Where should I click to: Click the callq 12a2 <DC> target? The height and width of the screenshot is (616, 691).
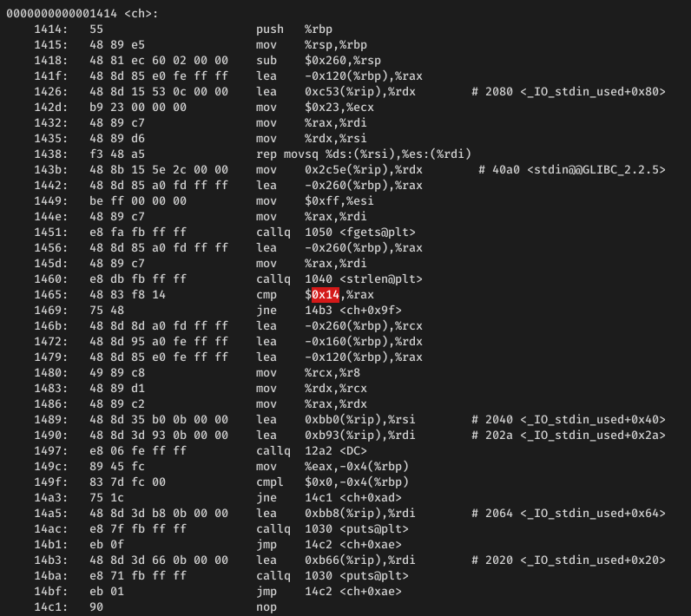[x=336, y=451]
